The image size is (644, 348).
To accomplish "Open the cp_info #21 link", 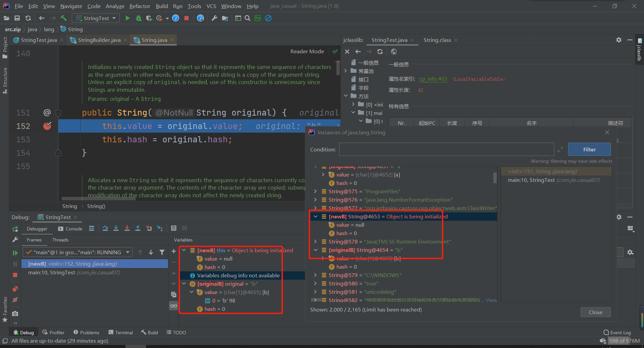I will click(433, 79).
